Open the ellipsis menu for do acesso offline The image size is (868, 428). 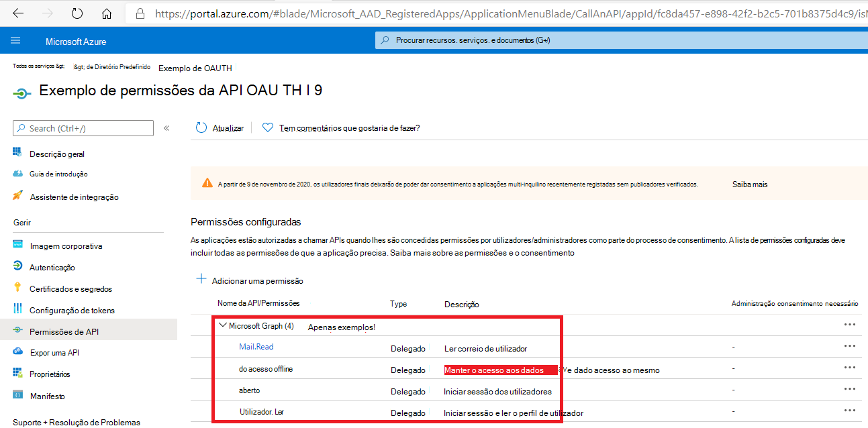[x=850, y=368]
